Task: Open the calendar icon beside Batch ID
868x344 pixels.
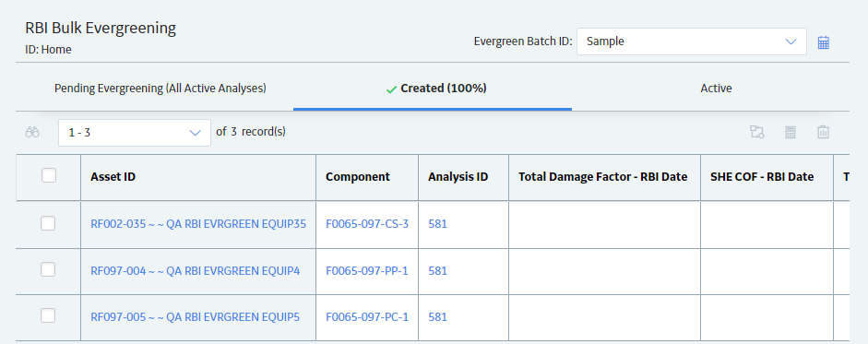Action: pyautogui.click(x=823, y=42)
